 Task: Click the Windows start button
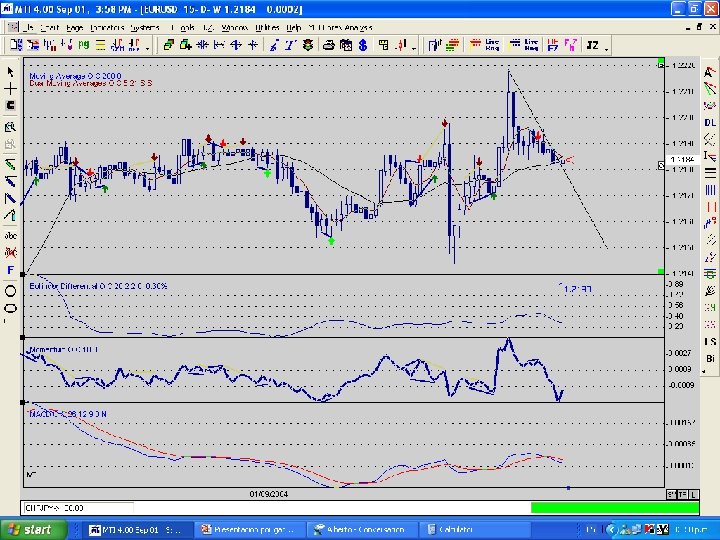[x=33, y=529]
